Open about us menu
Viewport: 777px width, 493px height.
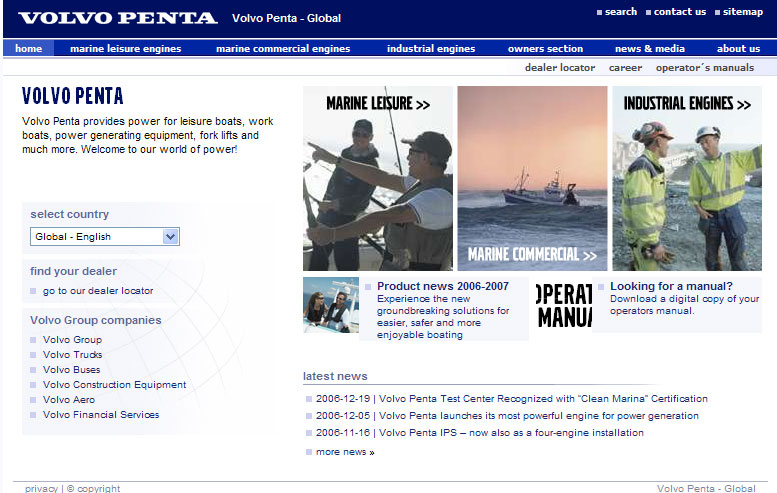[x=738, y=49]
